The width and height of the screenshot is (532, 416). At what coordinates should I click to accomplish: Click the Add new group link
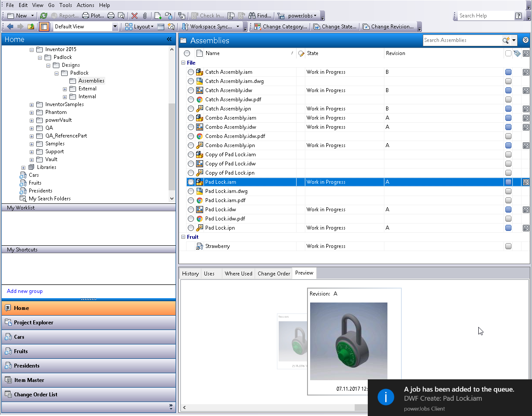(24, 291)
